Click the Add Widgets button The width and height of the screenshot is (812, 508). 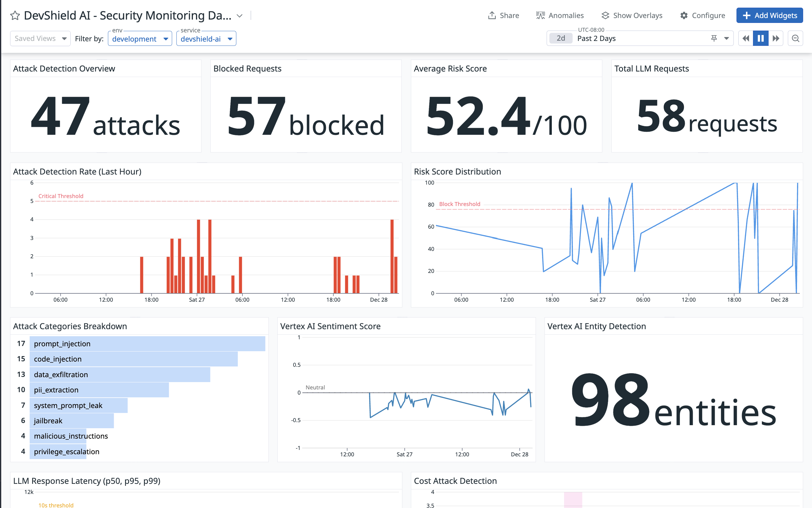[769, 16]
